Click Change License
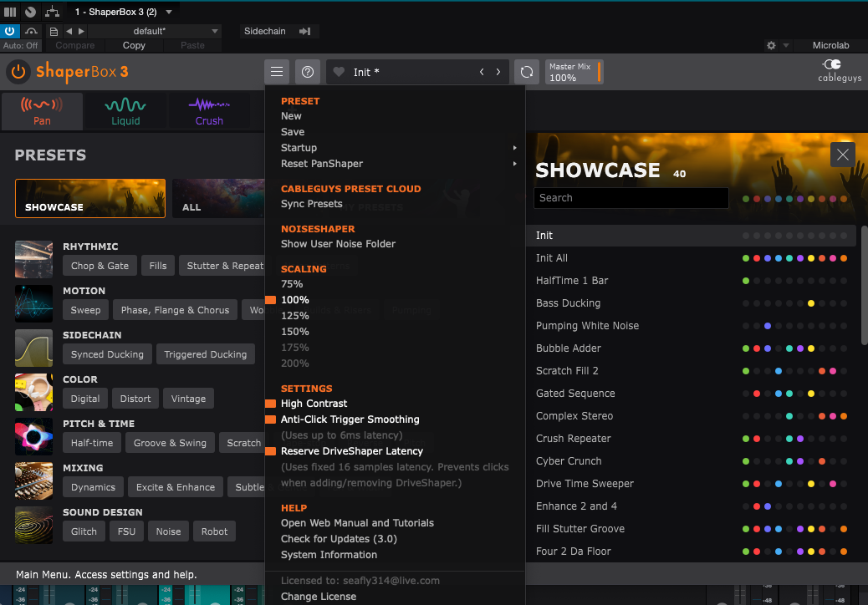Image resolution: width=868 pixels, height=605 pixels. click(x=319, y=597)
